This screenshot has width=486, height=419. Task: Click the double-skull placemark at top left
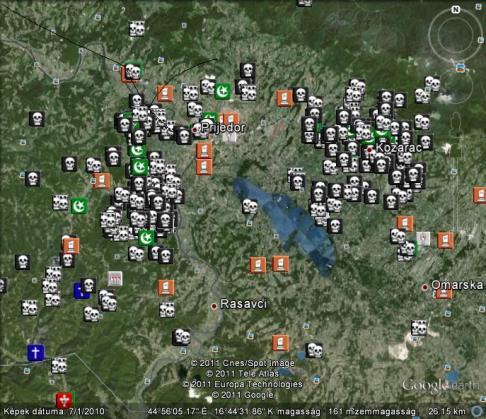pos(137,29)
